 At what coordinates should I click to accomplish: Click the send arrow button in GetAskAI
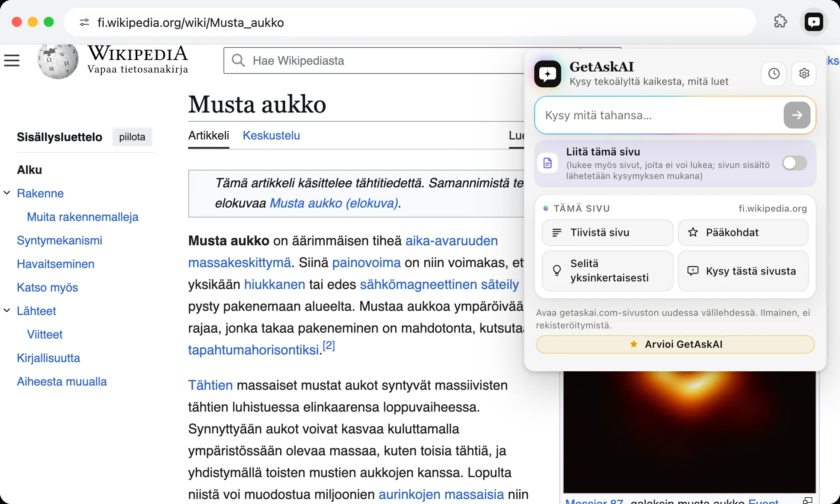coord(797,115)
